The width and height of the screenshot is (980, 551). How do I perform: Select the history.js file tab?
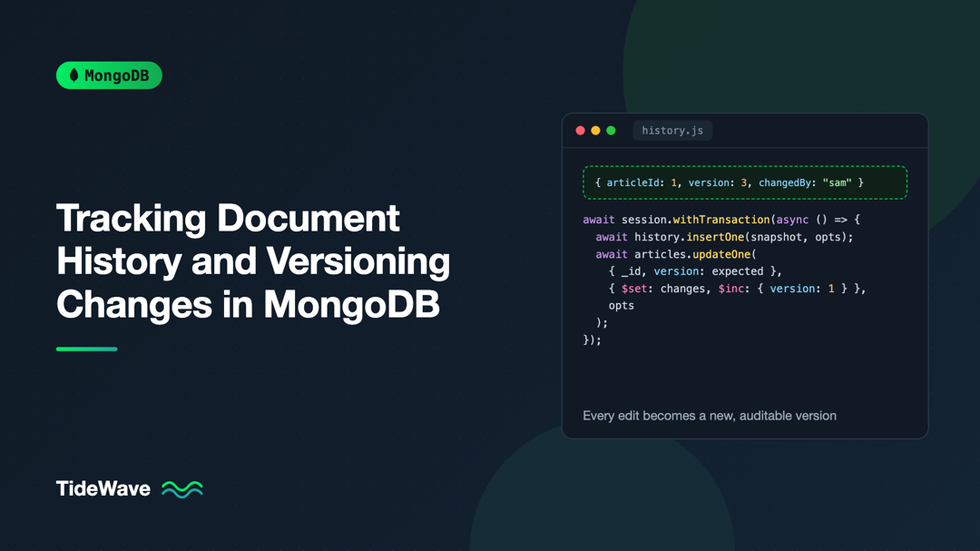[672, 130]
